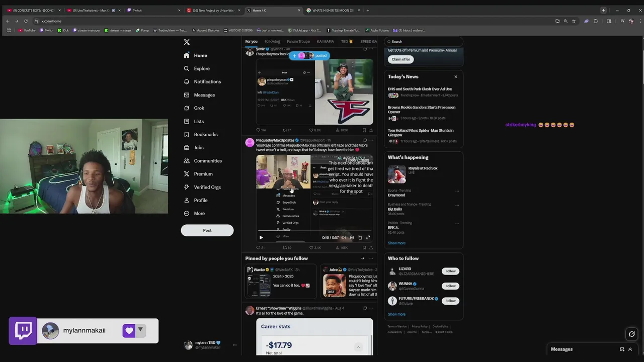644x362 pixels.
Task: Open video settings gear in player
Action: [352, 238]
